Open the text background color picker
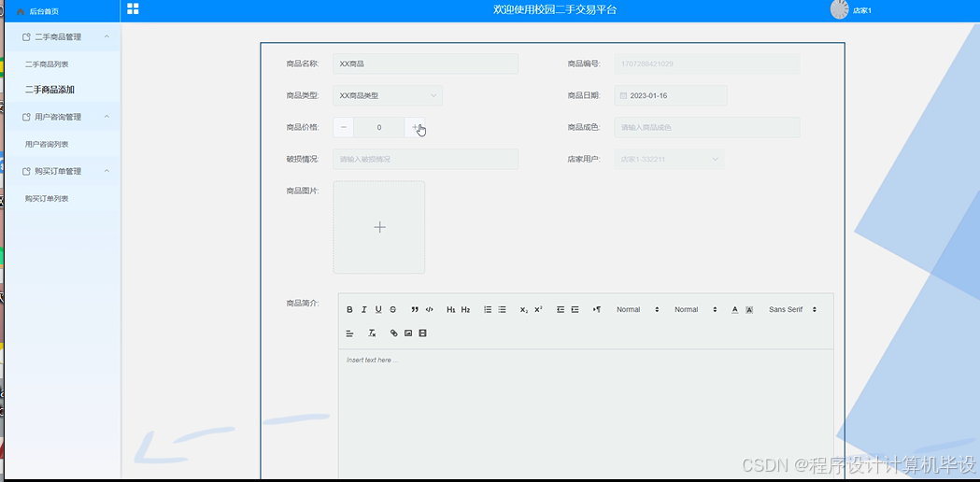The width and height of the screenshot is (980, 482). click(x=749, y=309)
